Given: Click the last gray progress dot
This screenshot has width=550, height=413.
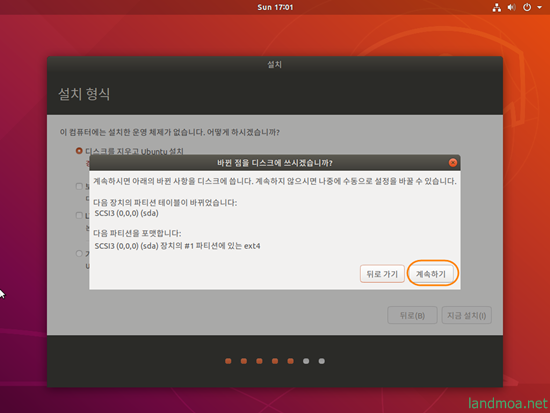Looking at the screenshot, I should tap(322, 361).
